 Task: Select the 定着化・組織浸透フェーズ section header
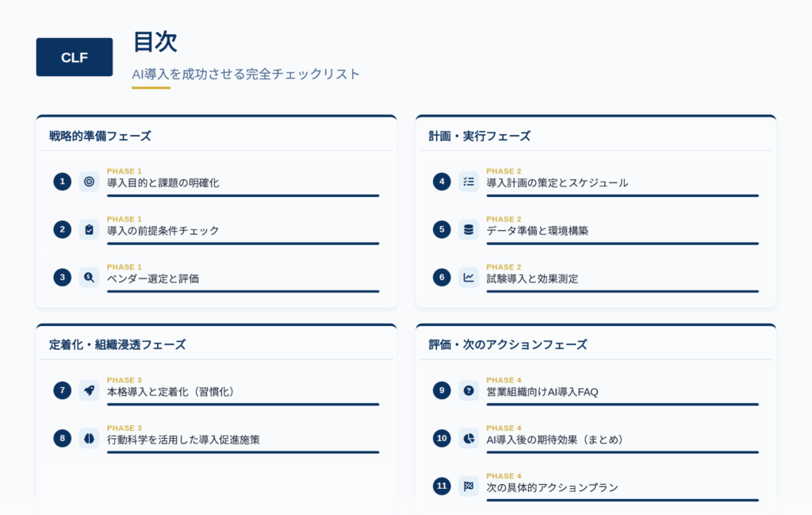pyautogui.click(x=117, y=345)
